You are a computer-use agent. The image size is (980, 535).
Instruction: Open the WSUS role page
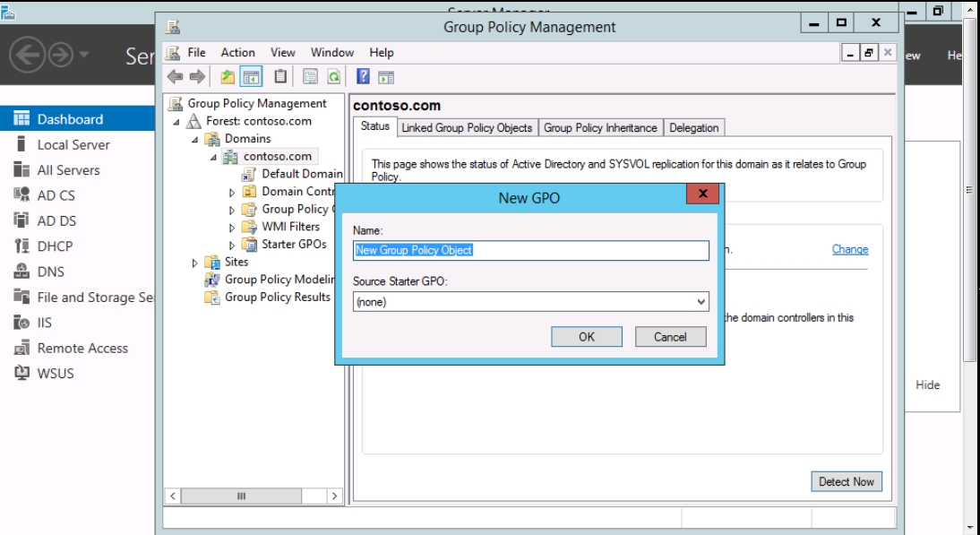[x=56, y=373]
